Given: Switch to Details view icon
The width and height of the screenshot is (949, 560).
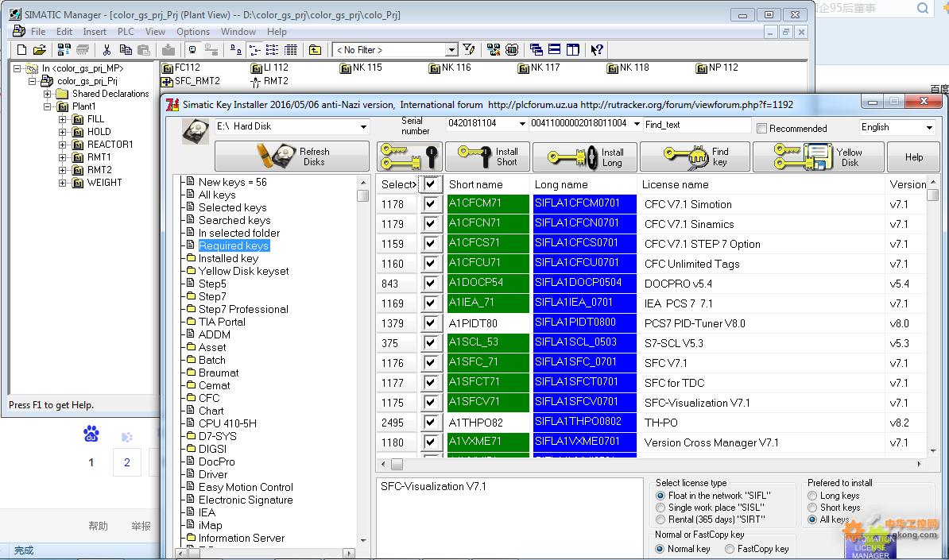Looking at the screenshot, I should pos(291,49).
